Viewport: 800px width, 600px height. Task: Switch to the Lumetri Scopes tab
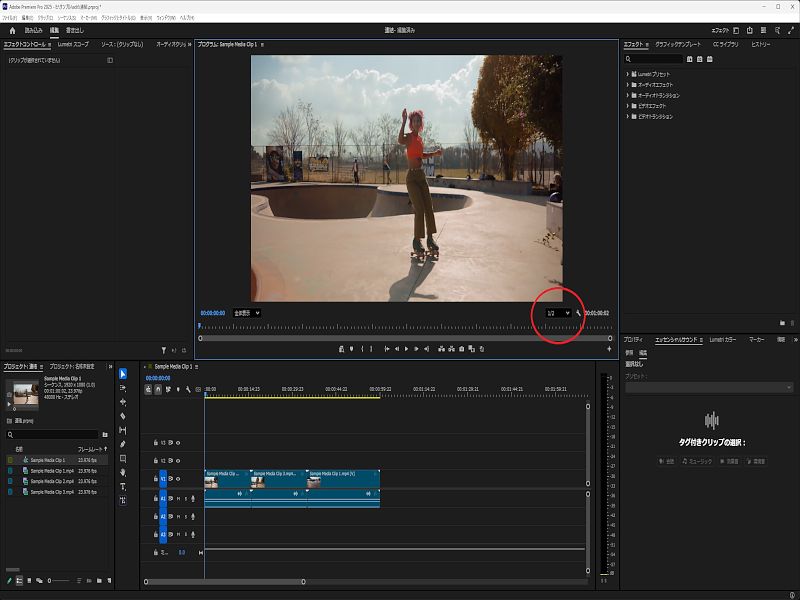72,45
